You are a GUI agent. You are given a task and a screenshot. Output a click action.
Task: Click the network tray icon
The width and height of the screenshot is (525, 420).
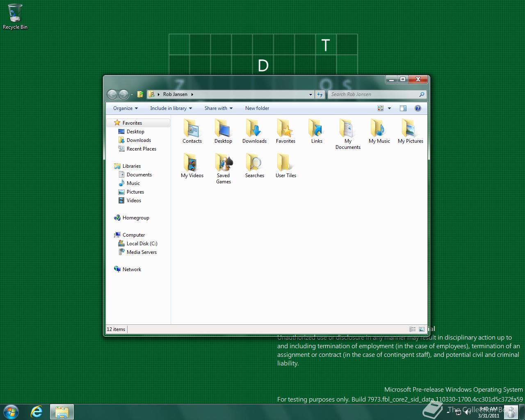tap(459, 412)
